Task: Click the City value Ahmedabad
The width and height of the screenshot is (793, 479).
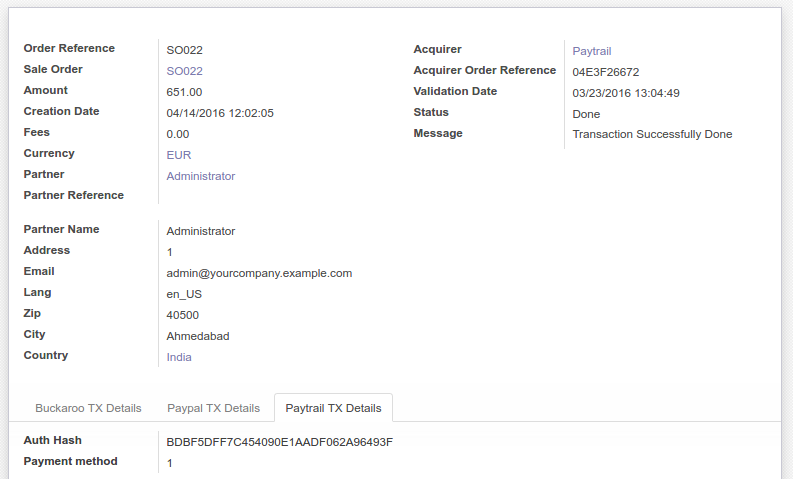Action: point(198,336)
